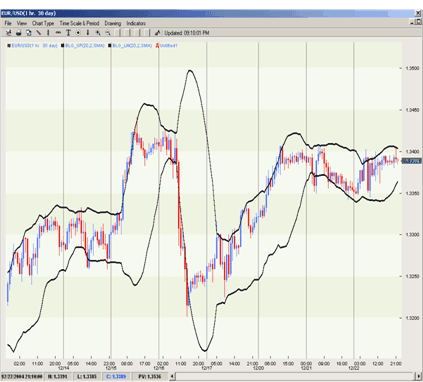Click the red A Untitled1 legend label

coord(167,46)
